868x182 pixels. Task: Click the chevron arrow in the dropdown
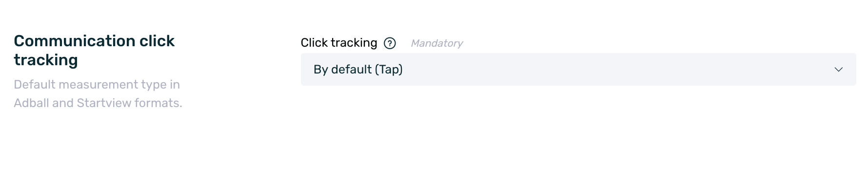click(838, 70)
